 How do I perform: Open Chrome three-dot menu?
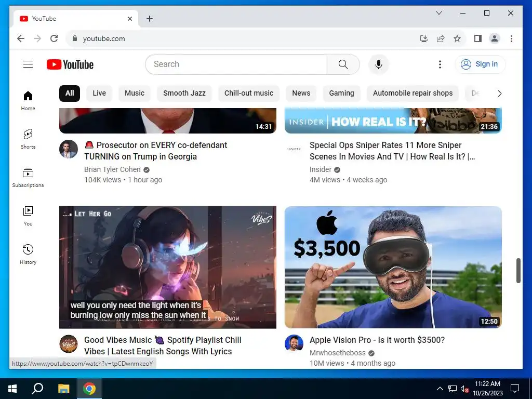click(511, 38)
